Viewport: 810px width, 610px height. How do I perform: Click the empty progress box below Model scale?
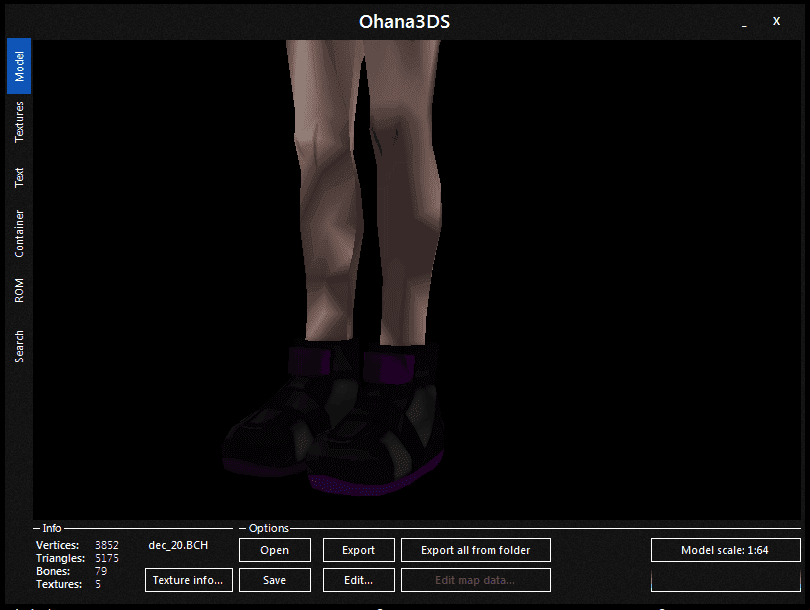(x=726, y=580)
